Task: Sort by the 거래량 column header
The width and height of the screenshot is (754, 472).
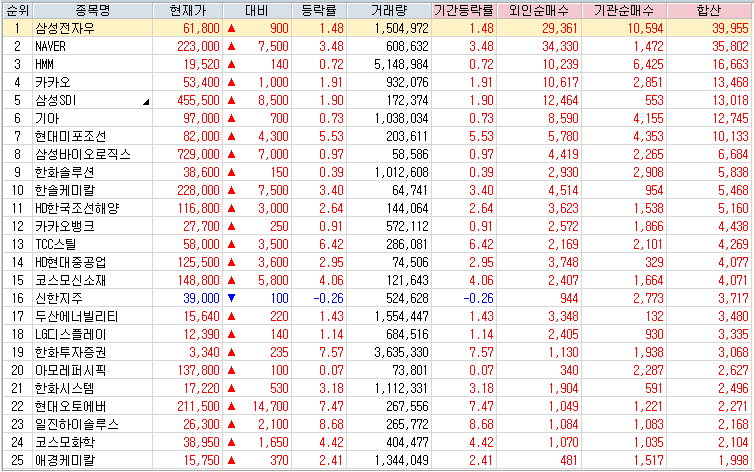Action: (x=389, y=10)
